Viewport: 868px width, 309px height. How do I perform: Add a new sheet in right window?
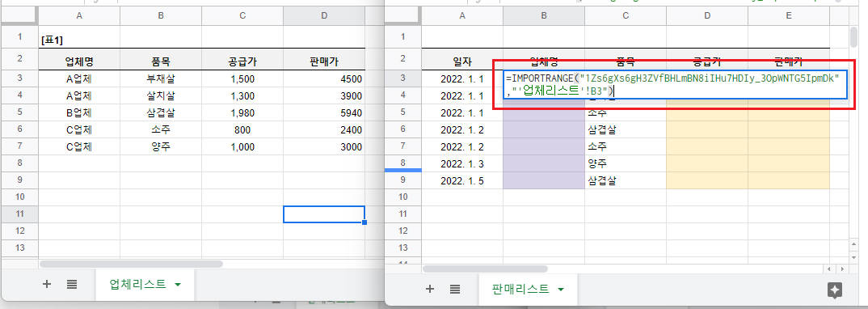click(430, 289)
